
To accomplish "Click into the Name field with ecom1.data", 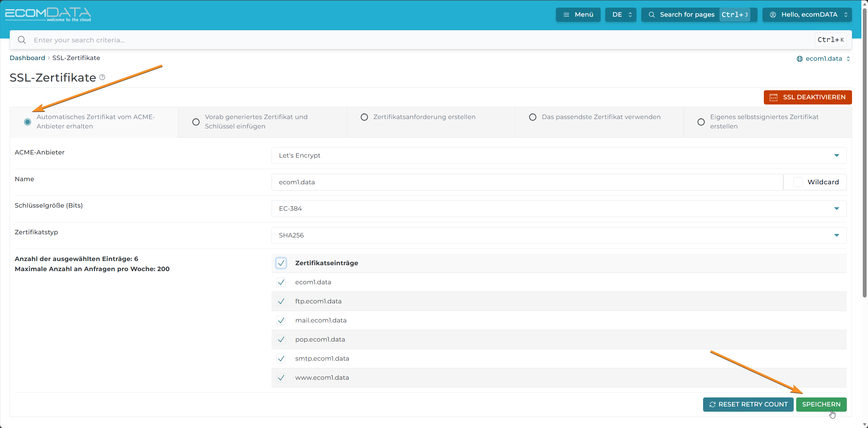I will pyautogui.click(x=527, y=182).
